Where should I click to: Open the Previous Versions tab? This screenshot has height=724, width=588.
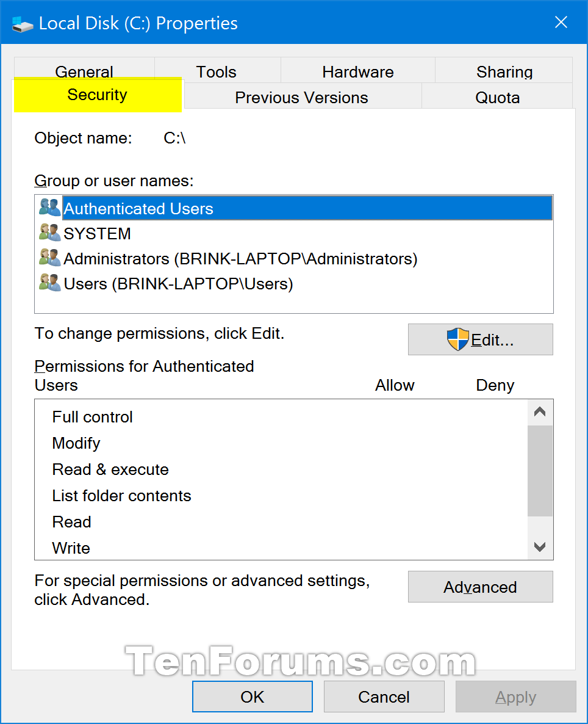tap(301, 97)
